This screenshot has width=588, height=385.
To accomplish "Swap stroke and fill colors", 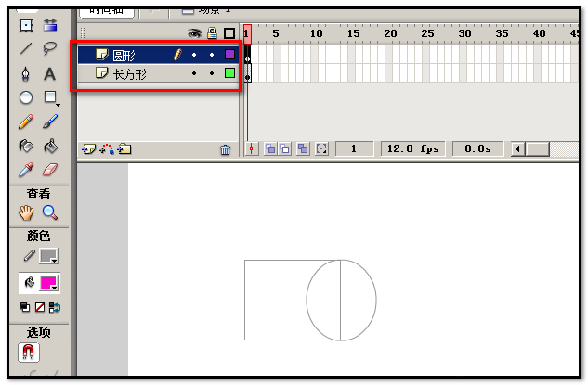I will coord(55,307).
